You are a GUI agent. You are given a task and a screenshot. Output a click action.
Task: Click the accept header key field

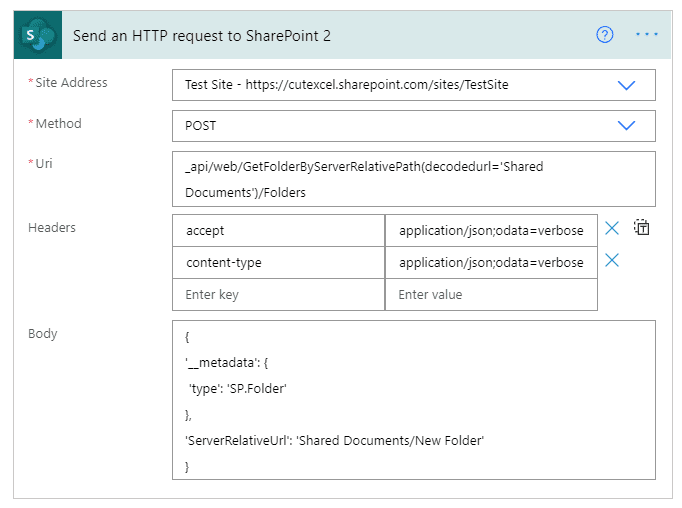pyautogui.click(x=278, y=231)
